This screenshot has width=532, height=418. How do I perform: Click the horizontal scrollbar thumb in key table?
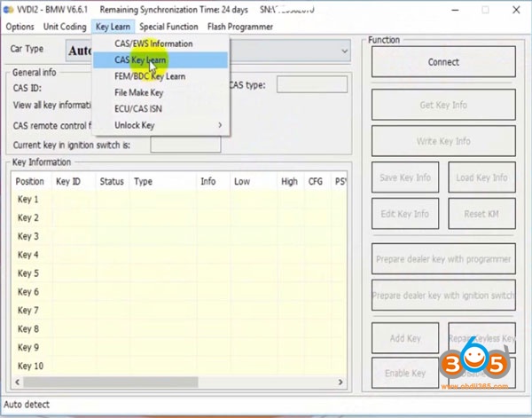click(111, 382)
